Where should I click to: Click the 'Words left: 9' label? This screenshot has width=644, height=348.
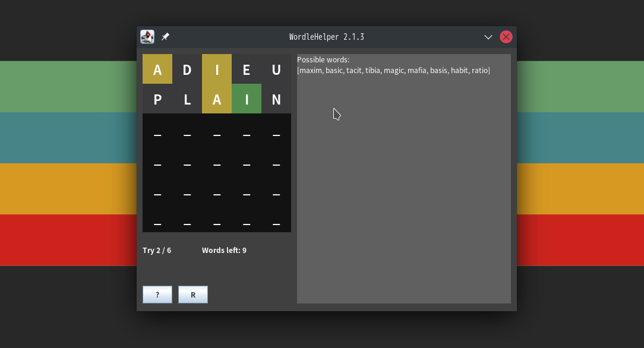224,251
